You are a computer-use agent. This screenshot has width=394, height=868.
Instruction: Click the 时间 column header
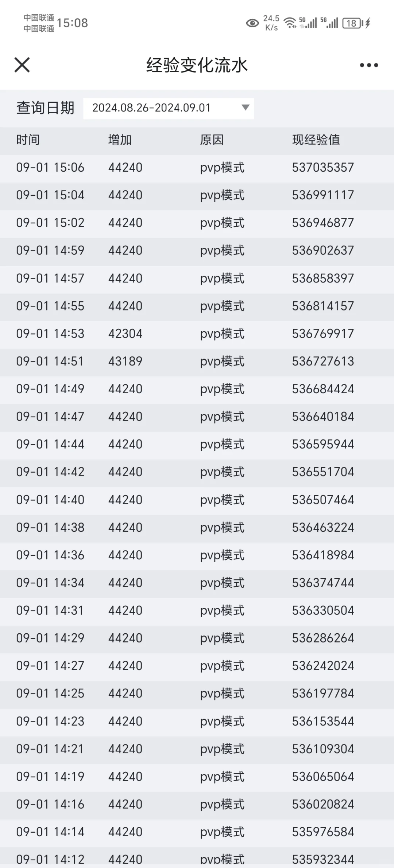(28, 140)
